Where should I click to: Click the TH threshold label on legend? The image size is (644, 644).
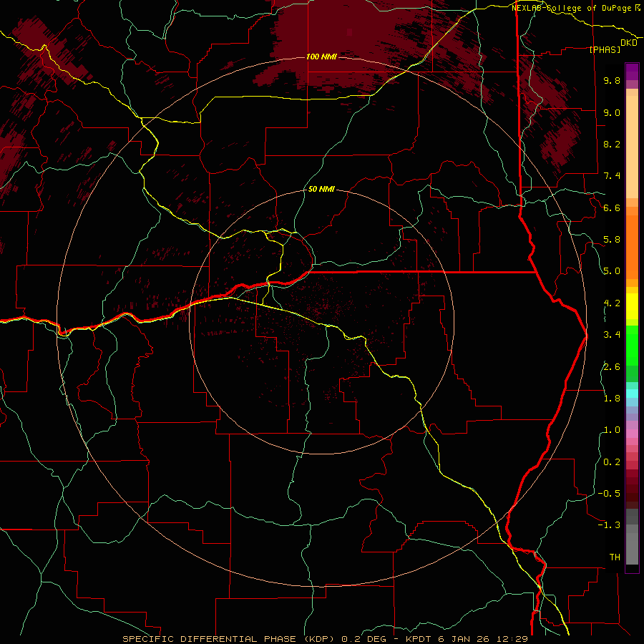point(615,557)
